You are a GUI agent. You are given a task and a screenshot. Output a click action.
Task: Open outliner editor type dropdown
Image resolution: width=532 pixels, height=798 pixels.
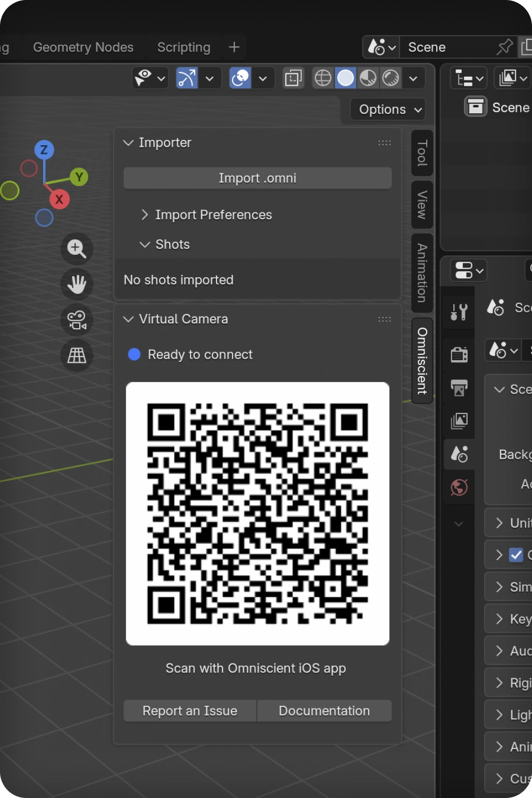[469, 79]
